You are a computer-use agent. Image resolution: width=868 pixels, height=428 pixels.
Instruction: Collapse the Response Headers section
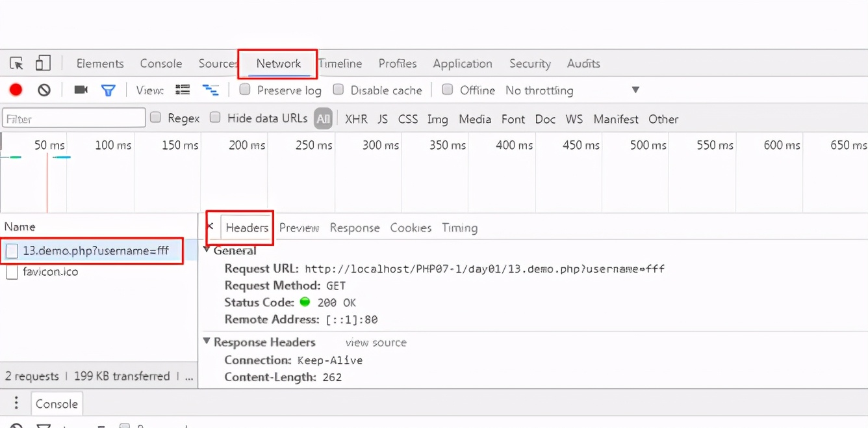point(207,341)
